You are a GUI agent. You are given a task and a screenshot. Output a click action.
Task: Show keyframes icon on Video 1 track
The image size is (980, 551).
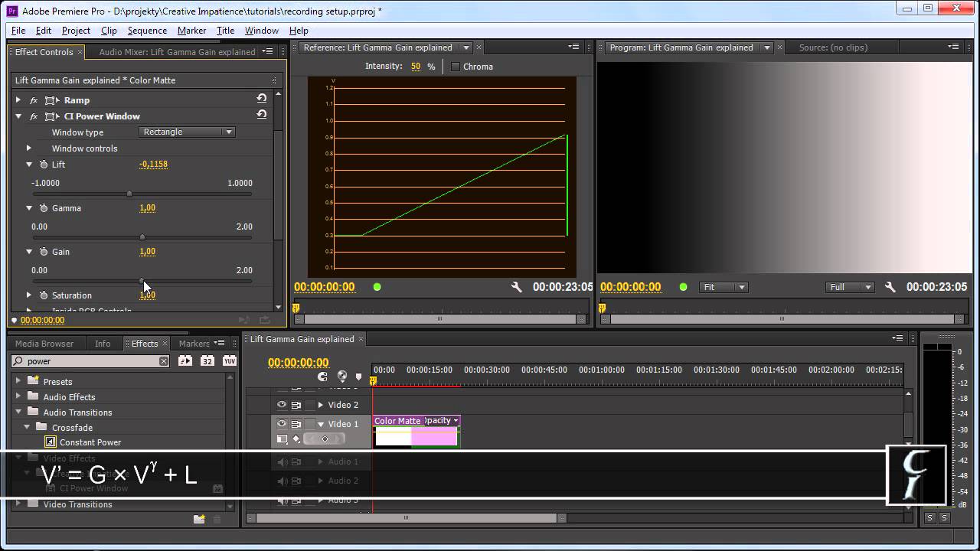296,439
